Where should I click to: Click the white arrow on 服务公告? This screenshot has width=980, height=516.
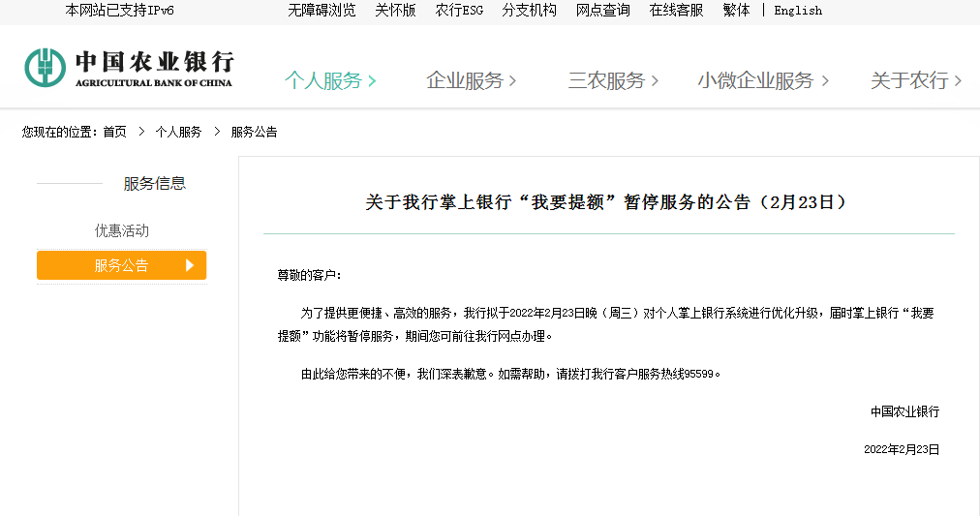(x=190, y=265)
